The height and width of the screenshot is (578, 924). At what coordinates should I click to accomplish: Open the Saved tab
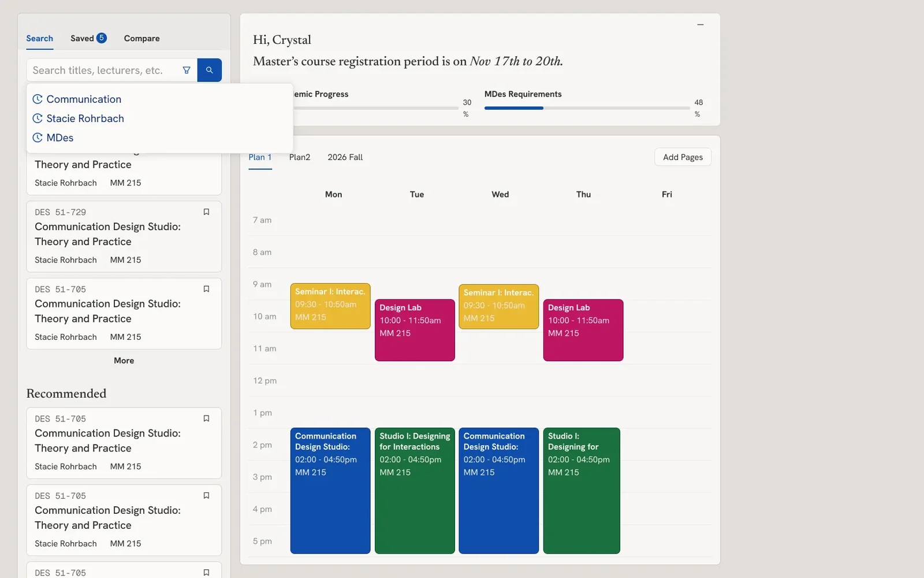(88, 38)
